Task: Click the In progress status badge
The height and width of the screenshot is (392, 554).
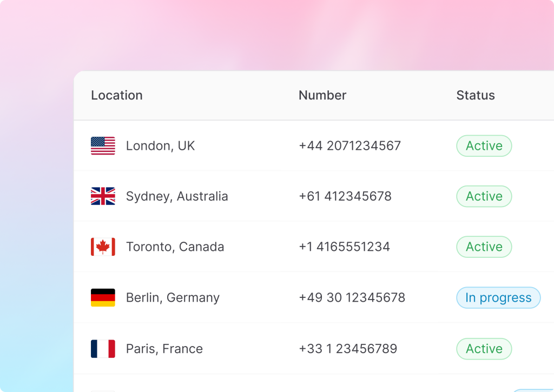Action: point(498,298)
